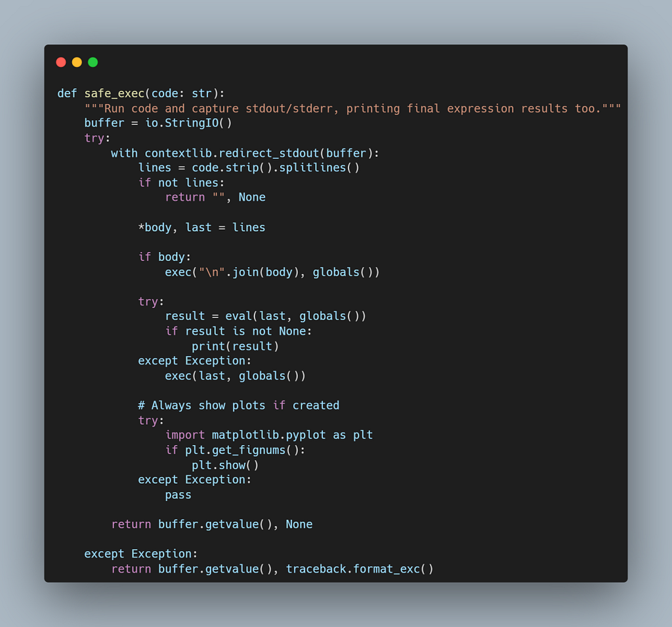Click the safe_exec function name

pos(114,93)
